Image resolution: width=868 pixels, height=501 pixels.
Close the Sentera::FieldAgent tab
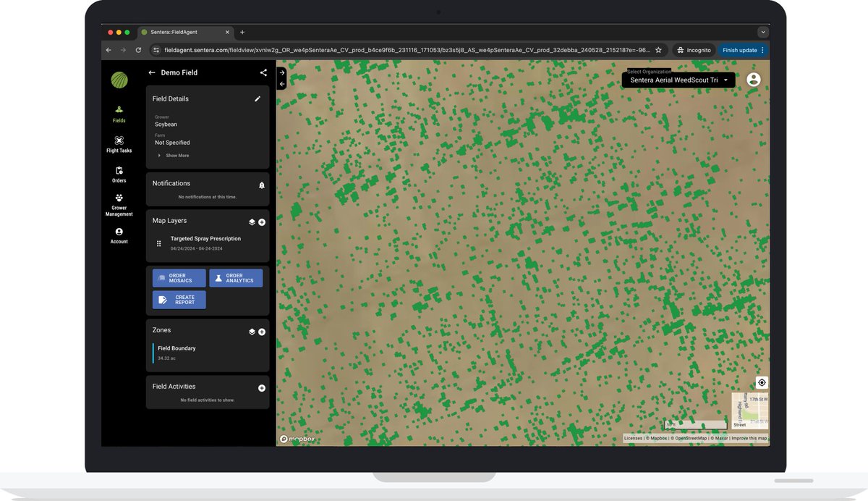tap(227, 32)
